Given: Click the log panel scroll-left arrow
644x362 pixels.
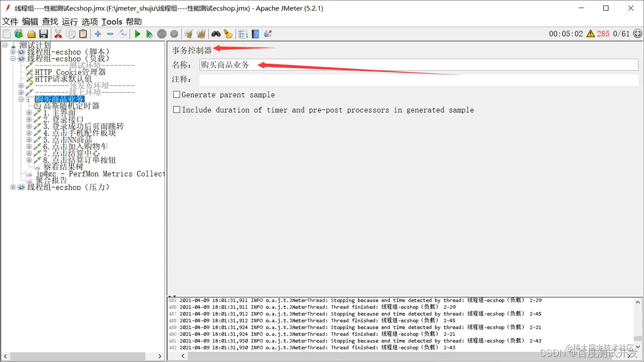Looking at the screenshot, I should tap(183, 356).
